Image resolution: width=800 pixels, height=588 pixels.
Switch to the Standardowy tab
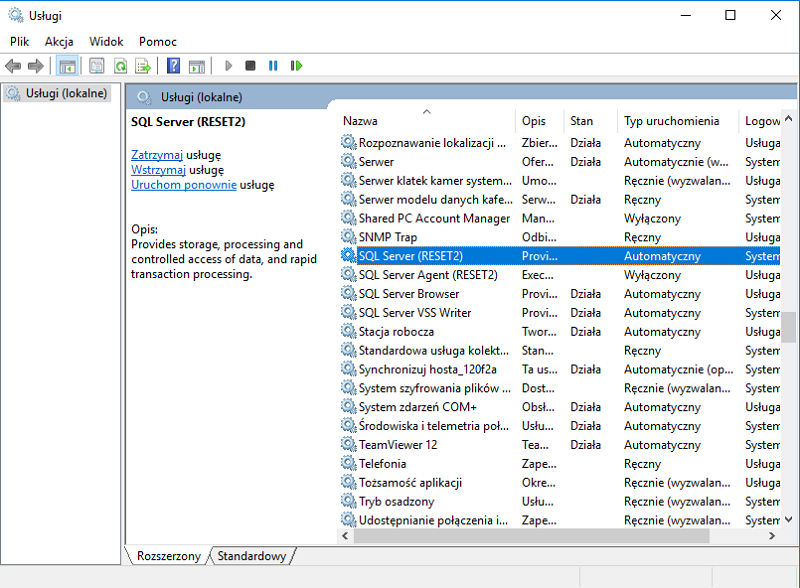coord(252,556)
